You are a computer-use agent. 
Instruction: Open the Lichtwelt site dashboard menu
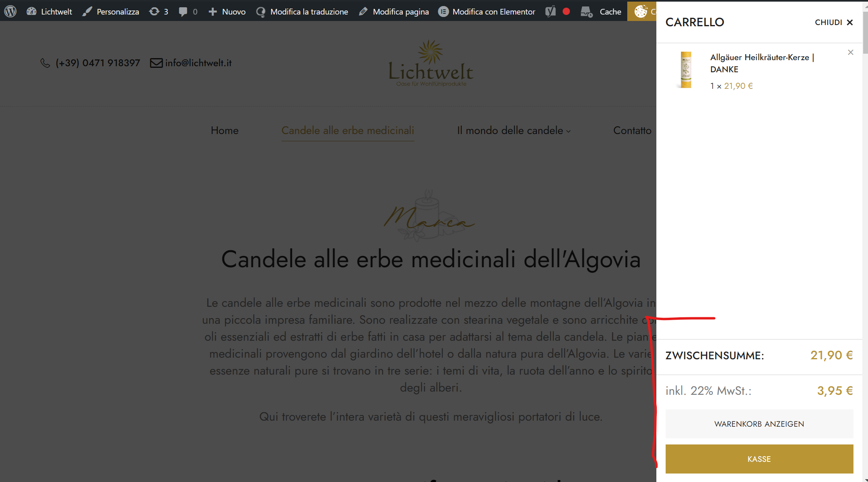coord(49,11)
